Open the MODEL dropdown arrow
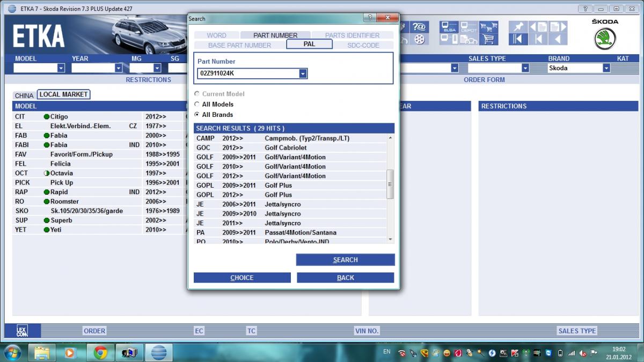 (61, 68)
